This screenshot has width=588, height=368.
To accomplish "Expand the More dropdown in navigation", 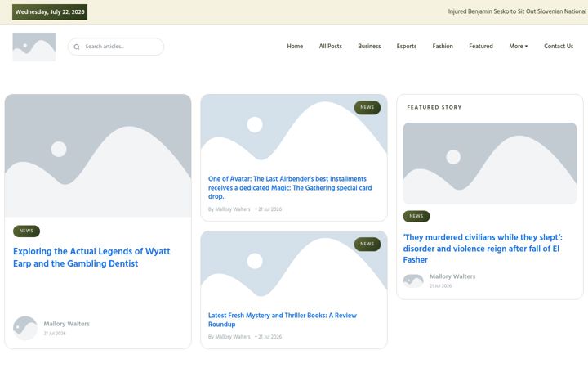I will coord(519,46).
